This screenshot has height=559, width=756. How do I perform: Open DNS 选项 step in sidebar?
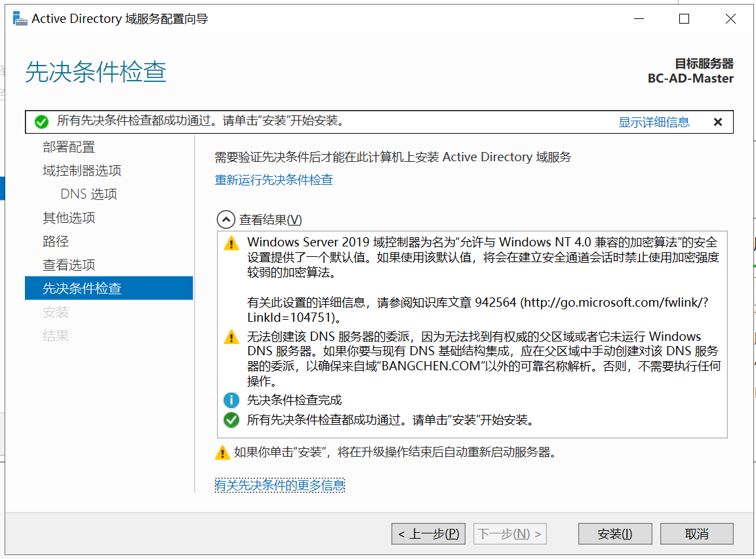pyautogui.click(x=89, y=195)
